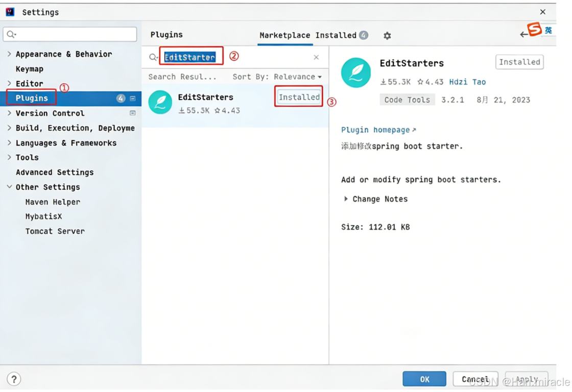Select the EditStarters search result name
The width and height of the screenshot is (572, 392).
pos(205,97)
